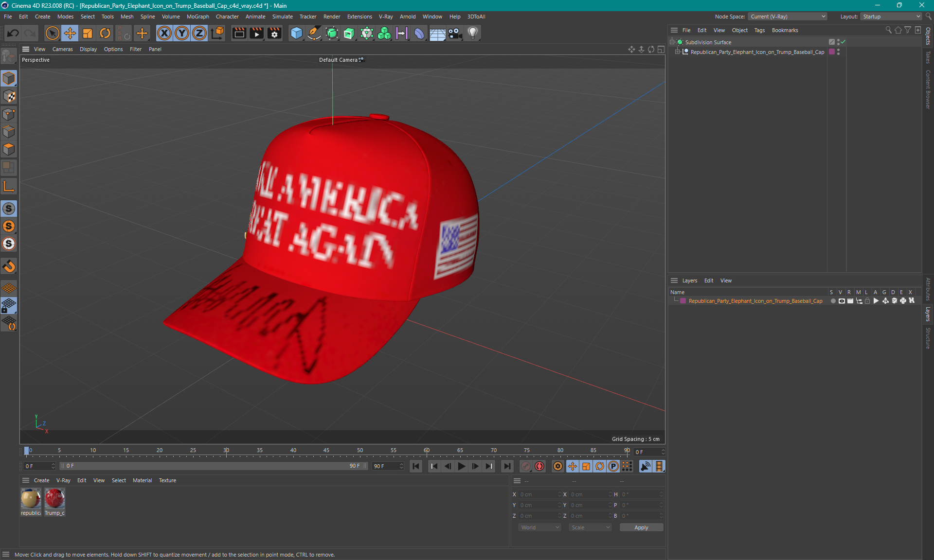Open the Spline Pen tool
The image size is (934, 560).
tap(314, 33)
